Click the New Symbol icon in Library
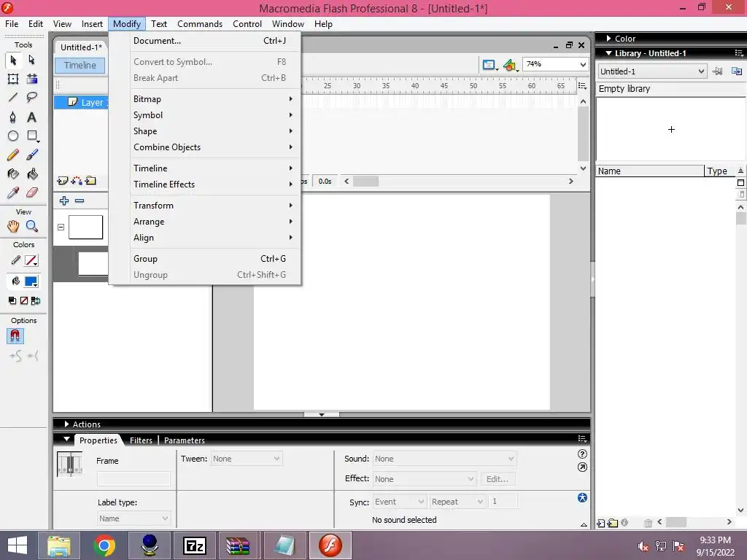The width and height of the screenshot is (747, 560). (x=601, y=523)
